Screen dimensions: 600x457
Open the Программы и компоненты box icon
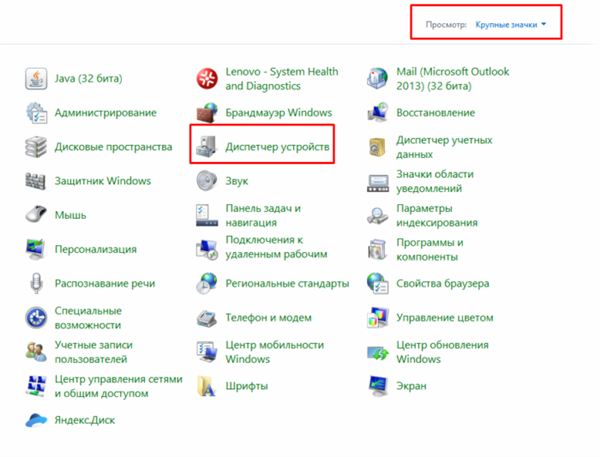[x=378, y=249]
